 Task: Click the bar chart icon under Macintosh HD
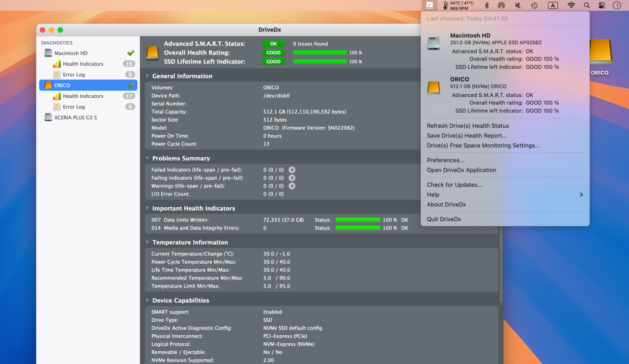click(57, 64)
